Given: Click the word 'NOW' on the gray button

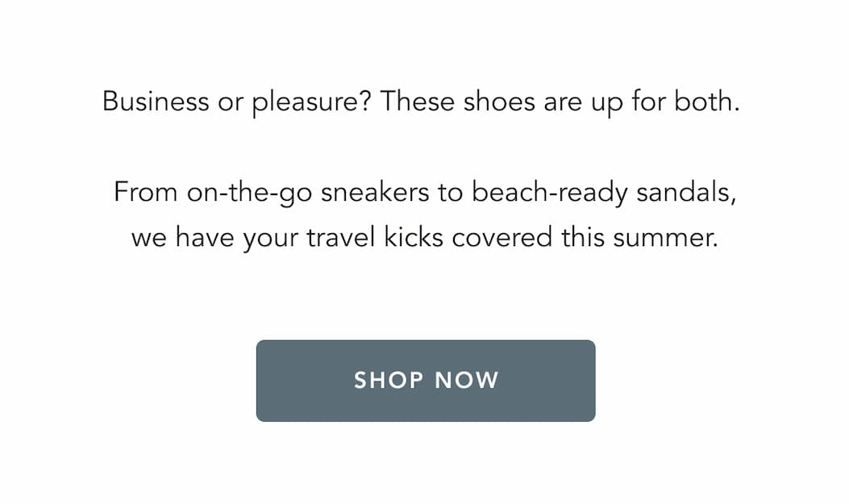Looking at the screenshot, I should point(466,381).
